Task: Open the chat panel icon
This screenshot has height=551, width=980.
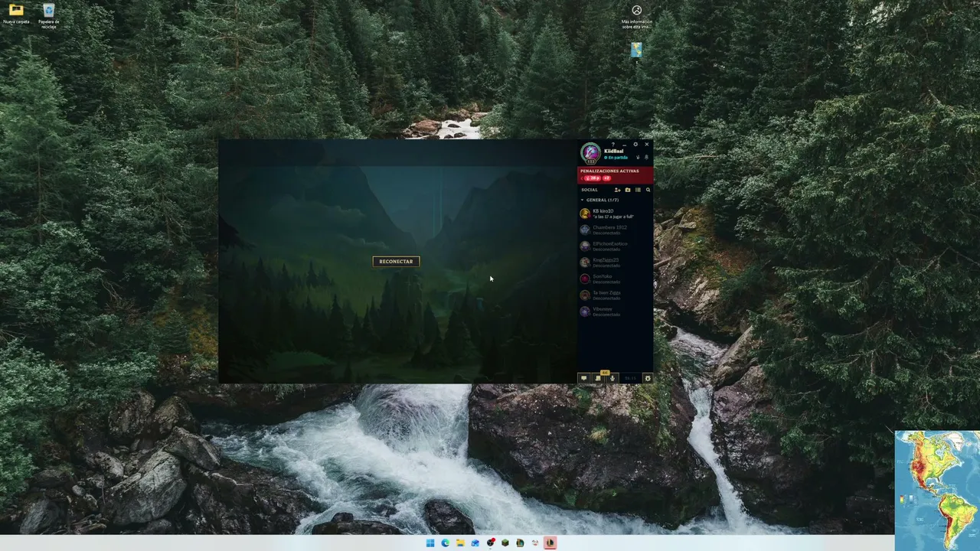Action: (x=583, y=378)
